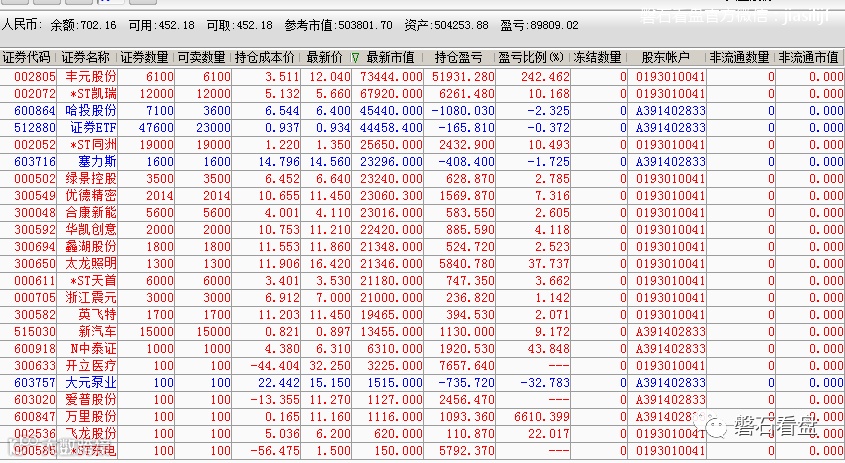845x463 pixels.
Task: Select the 塞力斯 stock name
Action: (97, 162)
